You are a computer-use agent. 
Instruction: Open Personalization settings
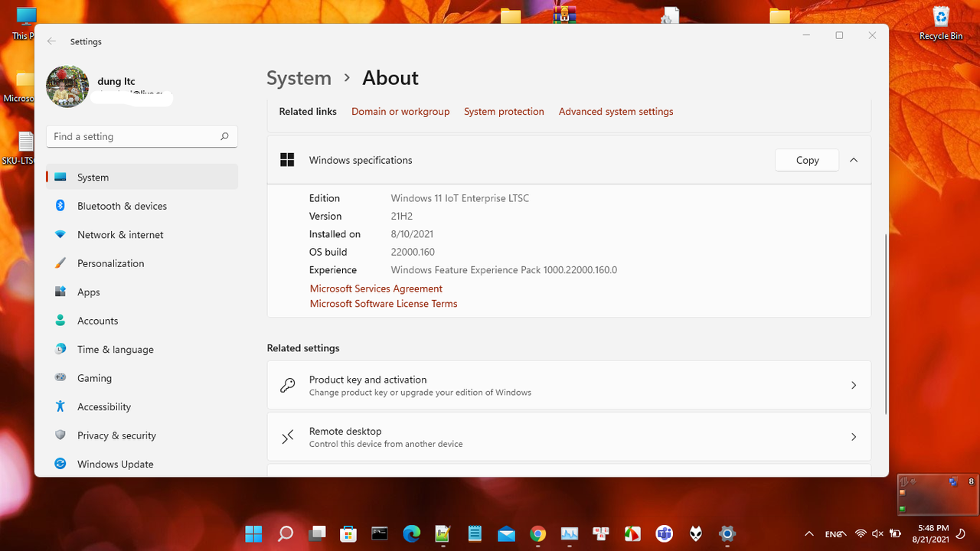tap(142, 263)
